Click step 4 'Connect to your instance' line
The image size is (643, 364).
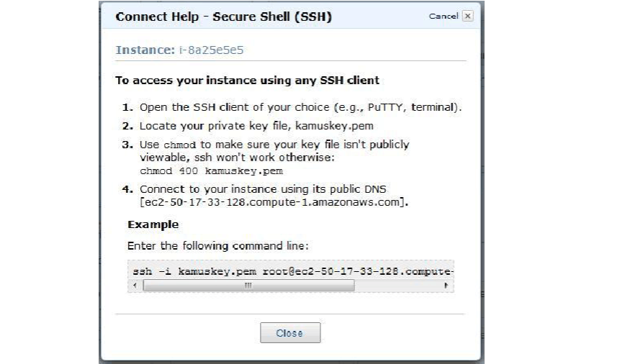[x=263, y=188]
